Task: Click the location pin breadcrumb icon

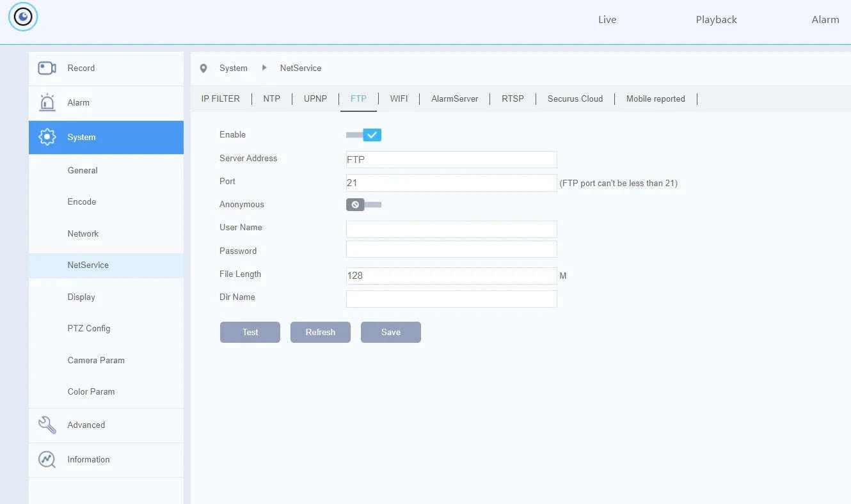Action: click(203, 68)
